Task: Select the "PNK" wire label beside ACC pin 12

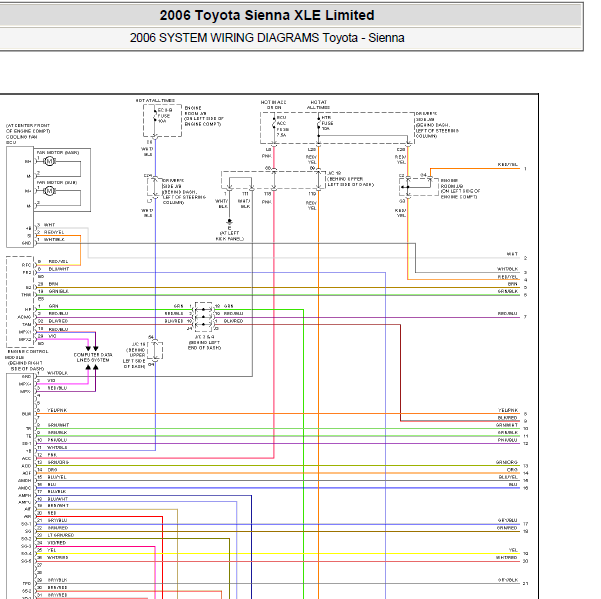Action: click(x=52, y=455)
